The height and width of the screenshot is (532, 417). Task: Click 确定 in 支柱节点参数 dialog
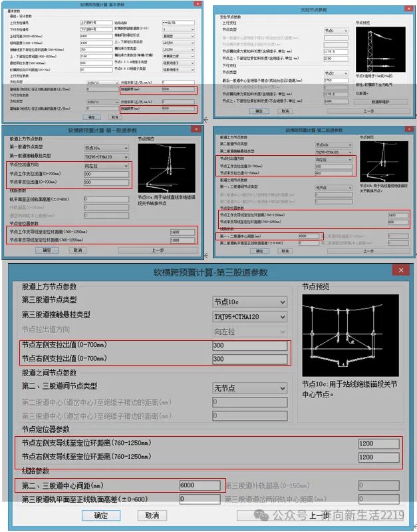[259, 111]
